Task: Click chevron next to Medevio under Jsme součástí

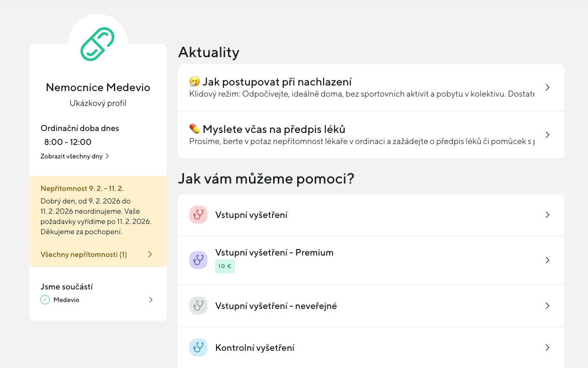Action: pyautogui.click(x=150, y=300)
